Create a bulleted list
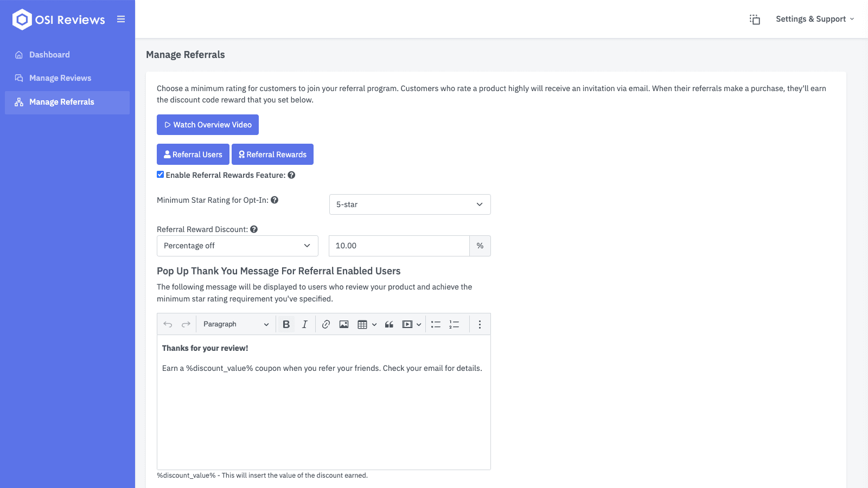This screenshot has width=868, height=488. (436, 324)
